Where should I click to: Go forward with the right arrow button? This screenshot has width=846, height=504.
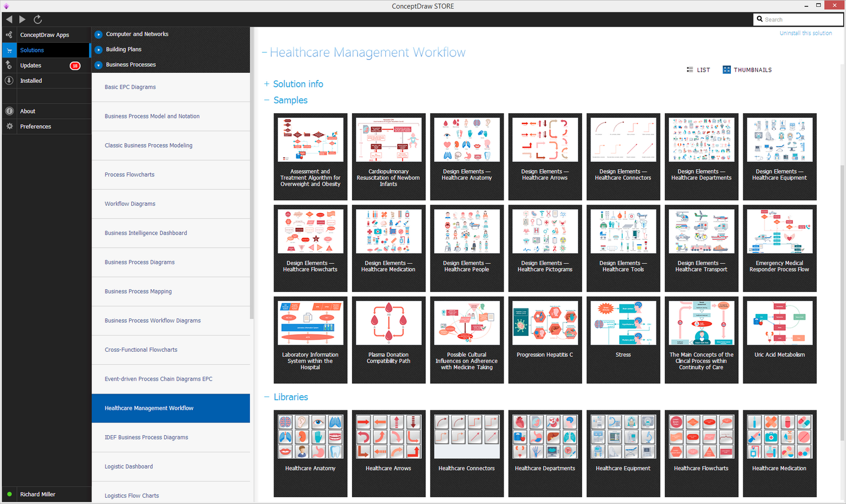[23, 19]
